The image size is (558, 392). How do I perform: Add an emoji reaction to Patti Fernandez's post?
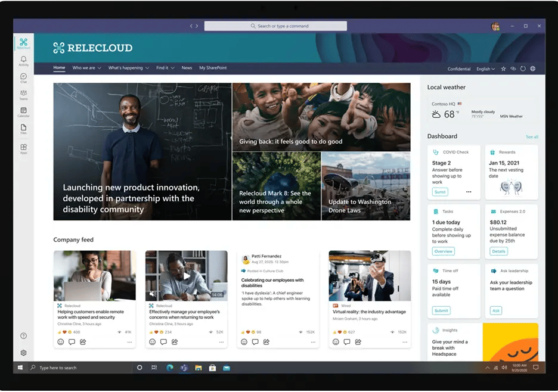(243, 341)
